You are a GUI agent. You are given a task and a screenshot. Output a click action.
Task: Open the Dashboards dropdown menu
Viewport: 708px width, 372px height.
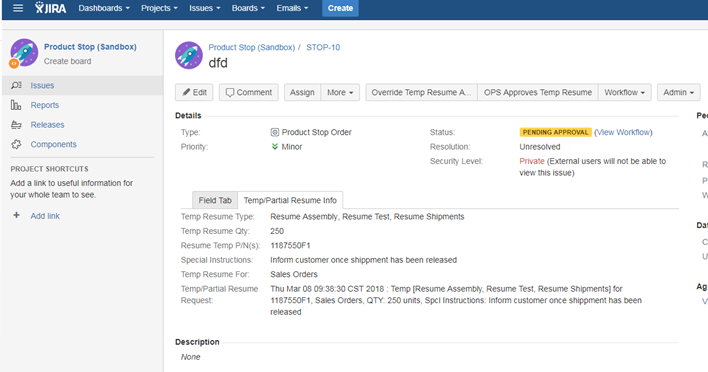point(104,8)
